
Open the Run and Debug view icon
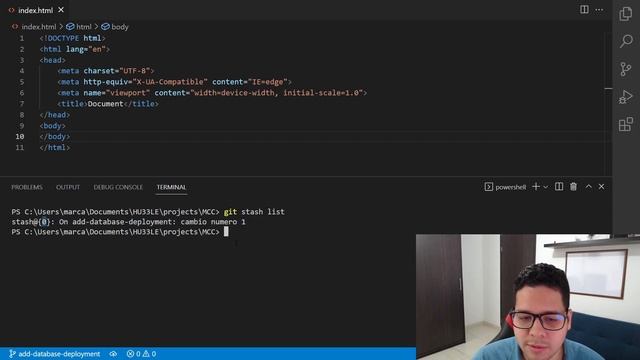(x=626, y=97)
